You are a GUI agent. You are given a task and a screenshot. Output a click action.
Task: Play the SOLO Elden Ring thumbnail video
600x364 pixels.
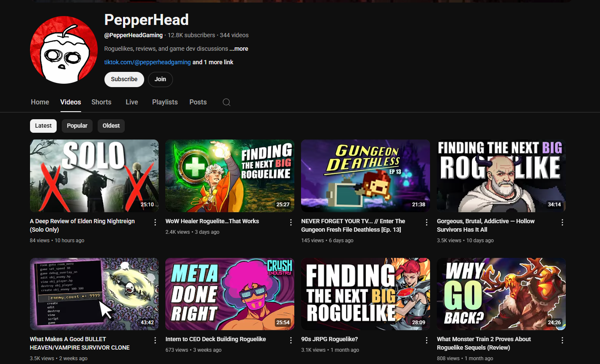(94, 176)
